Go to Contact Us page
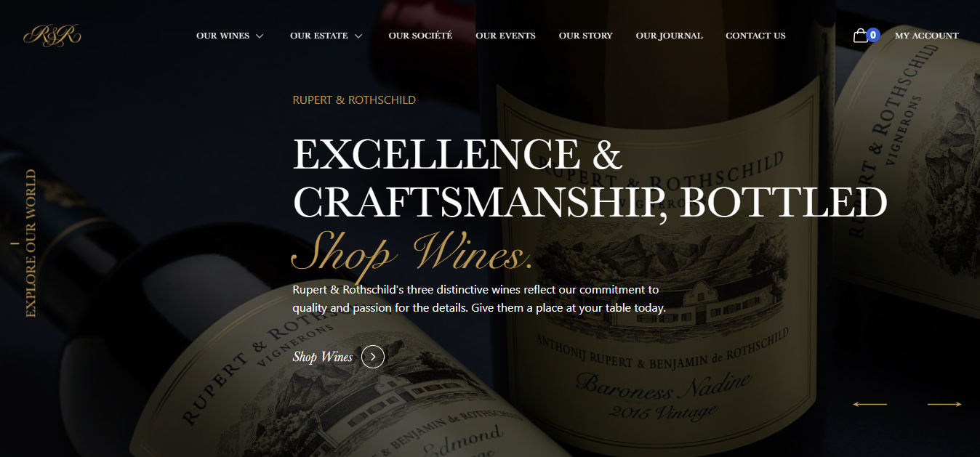 (755, 36)
